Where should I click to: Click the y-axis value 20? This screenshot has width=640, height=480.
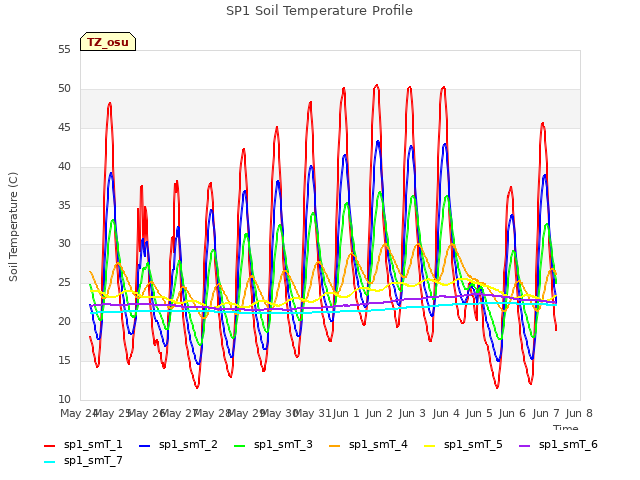tap(64, 322)
